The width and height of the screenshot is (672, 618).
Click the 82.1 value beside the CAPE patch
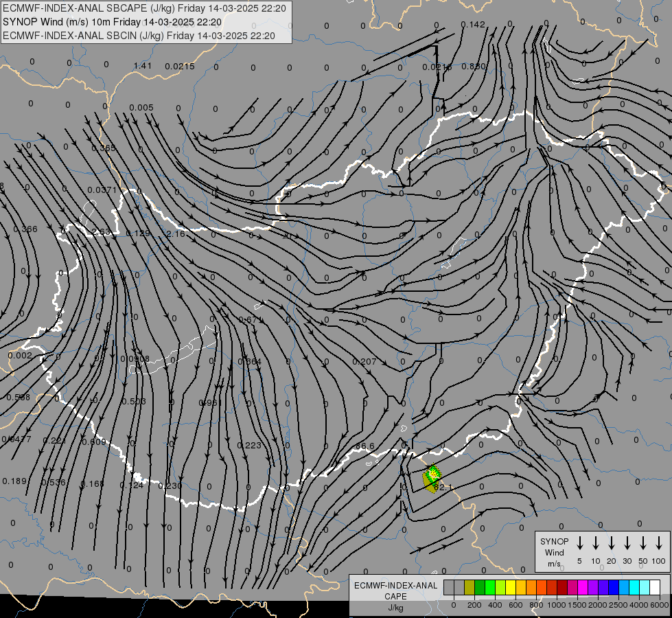pyautogui.click(x=443, y=488)
